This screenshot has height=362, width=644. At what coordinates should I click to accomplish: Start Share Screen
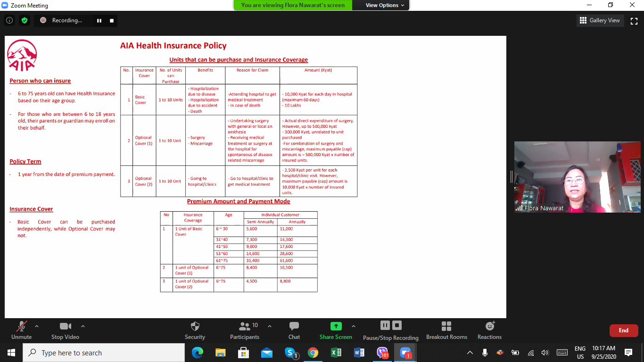point(336,330)
